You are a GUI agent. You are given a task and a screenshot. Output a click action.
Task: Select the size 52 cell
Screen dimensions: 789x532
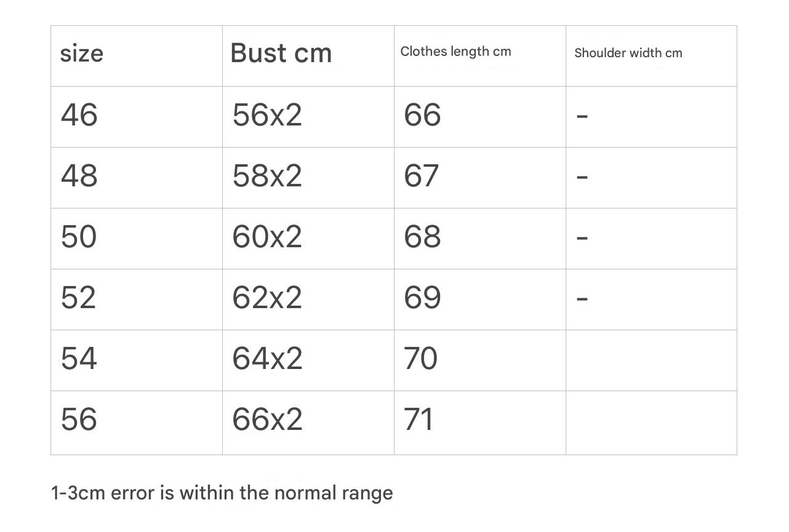[x=79, y=298]
